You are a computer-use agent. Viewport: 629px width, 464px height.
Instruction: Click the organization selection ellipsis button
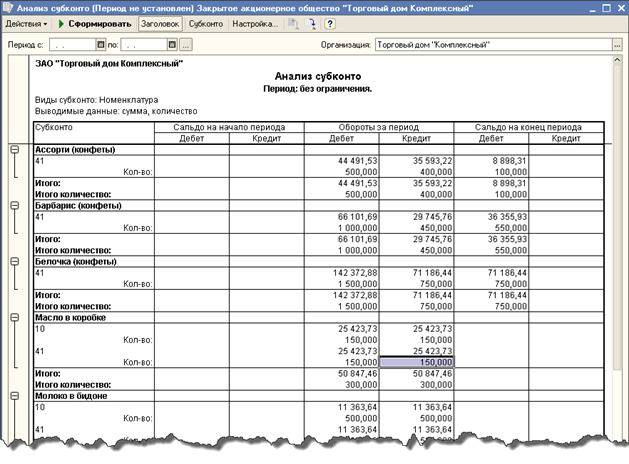coord(617,45)
